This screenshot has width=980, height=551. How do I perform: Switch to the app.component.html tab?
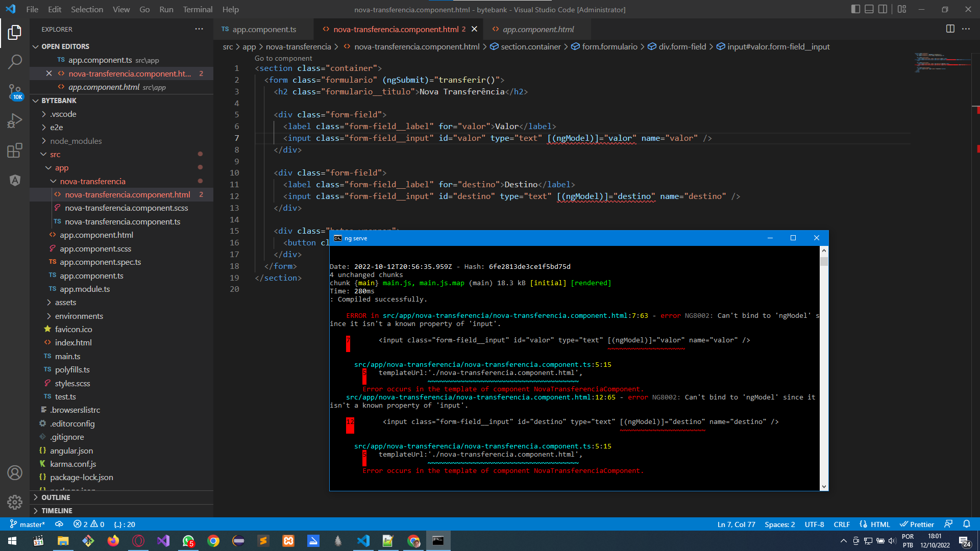coord(538,29)
